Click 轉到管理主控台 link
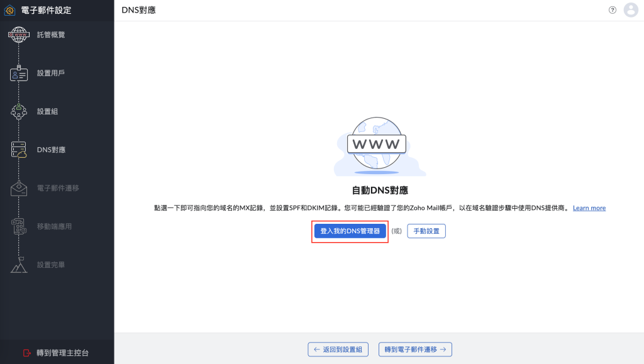 click(62, 353)
